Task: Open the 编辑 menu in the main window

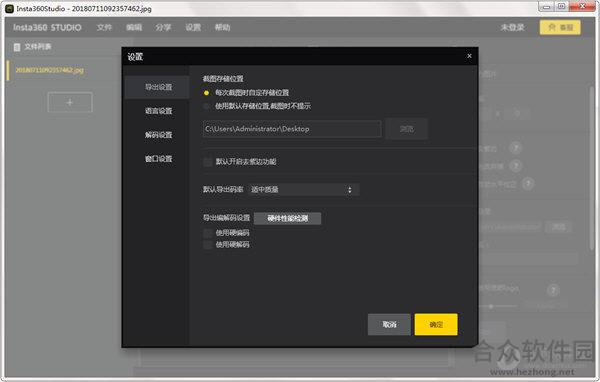Action: tap(134, 28)
